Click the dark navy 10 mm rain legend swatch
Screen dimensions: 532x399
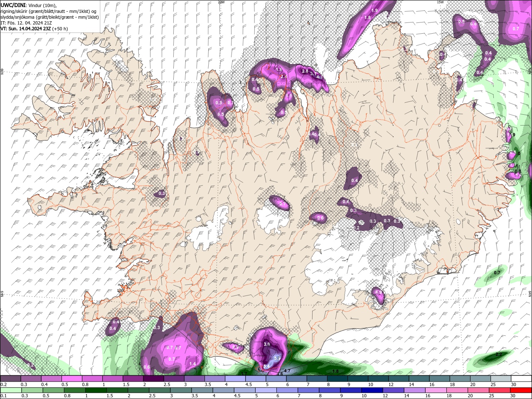pos(372,390)
